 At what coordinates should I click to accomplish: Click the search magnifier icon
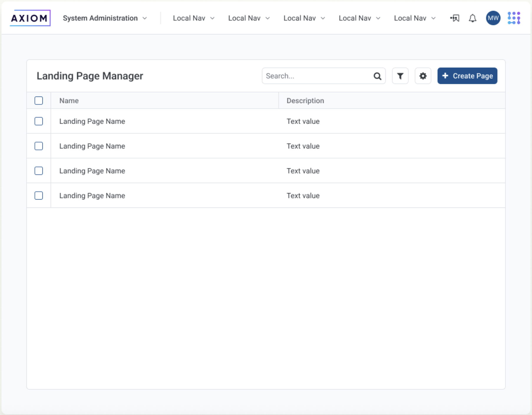tap(377, 76)
